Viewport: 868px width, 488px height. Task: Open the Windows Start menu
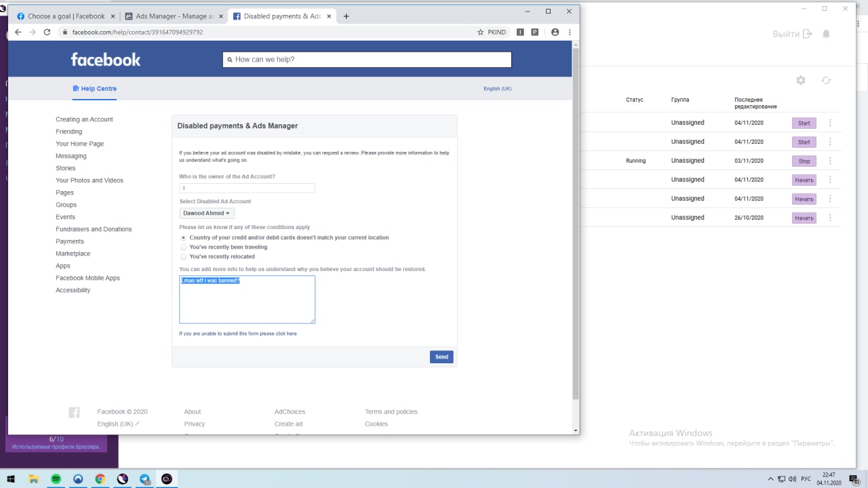pos(12,479)
